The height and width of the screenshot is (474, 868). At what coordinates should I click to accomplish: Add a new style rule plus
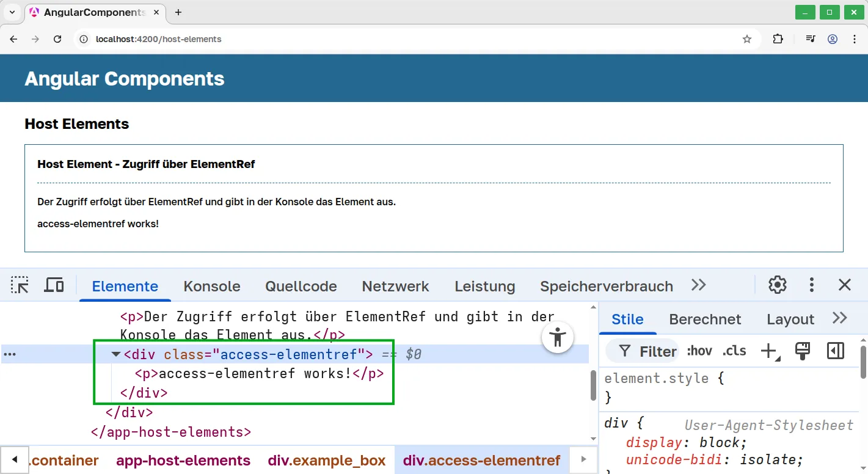770,351
